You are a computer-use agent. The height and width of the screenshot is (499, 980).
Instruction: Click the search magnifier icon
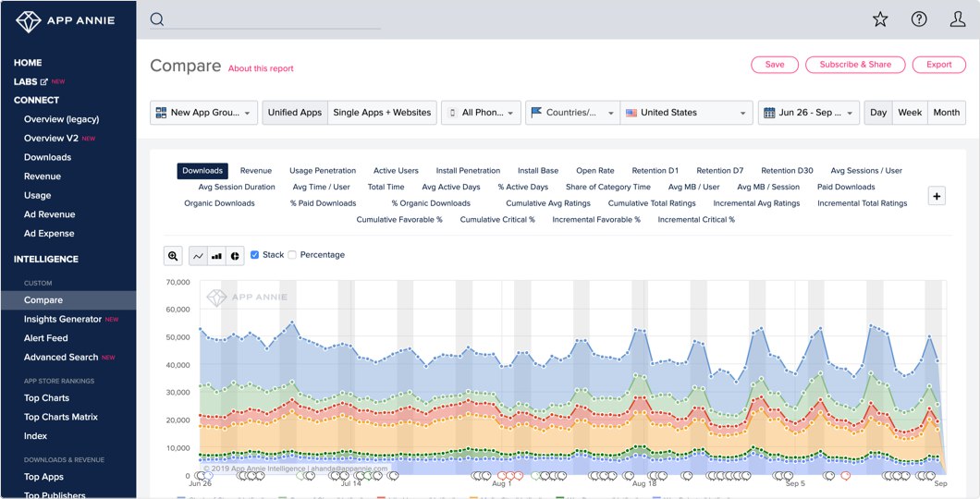pyautogui.click(x=157, y=19)
